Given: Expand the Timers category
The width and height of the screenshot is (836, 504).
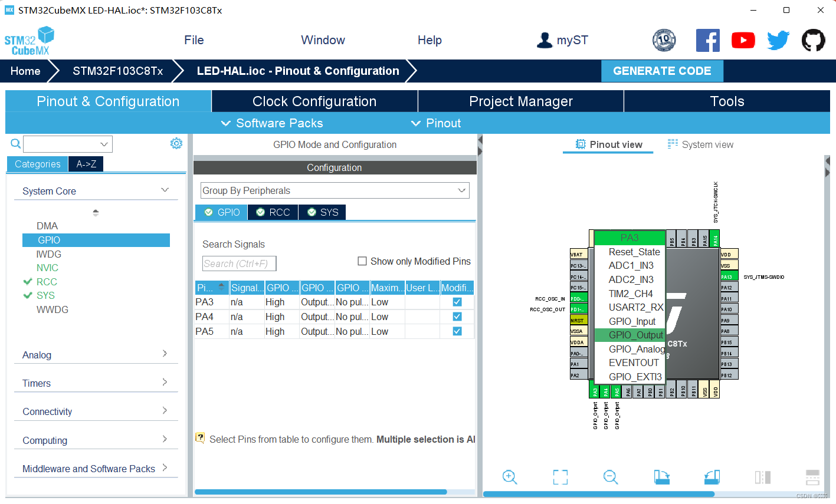Looking at the screenshot, I should [x=165, y=382].
